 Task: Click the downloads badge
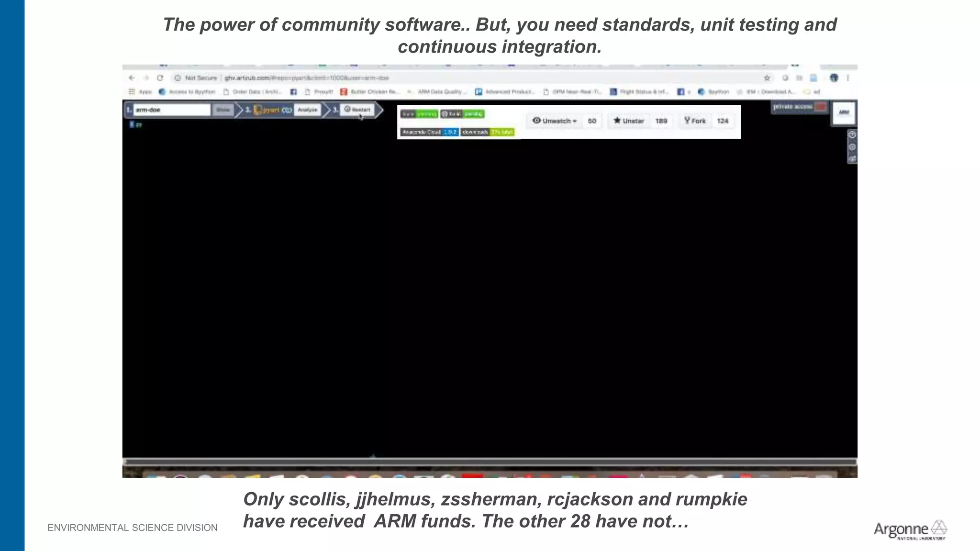(487, 132)
